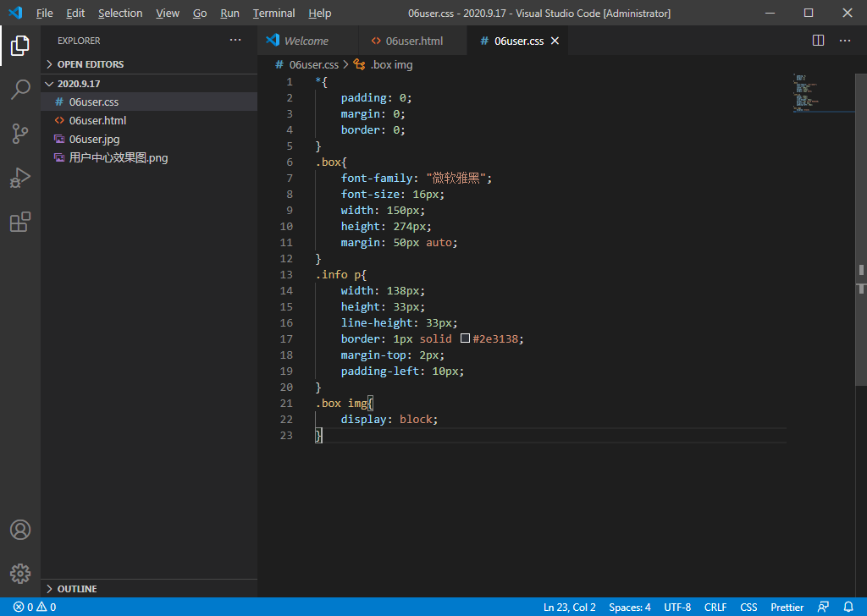Click the VS Code logo in title bar
The width and height of the screenshot is (867, 616).
pyautogui.click(x=15, y=13)
